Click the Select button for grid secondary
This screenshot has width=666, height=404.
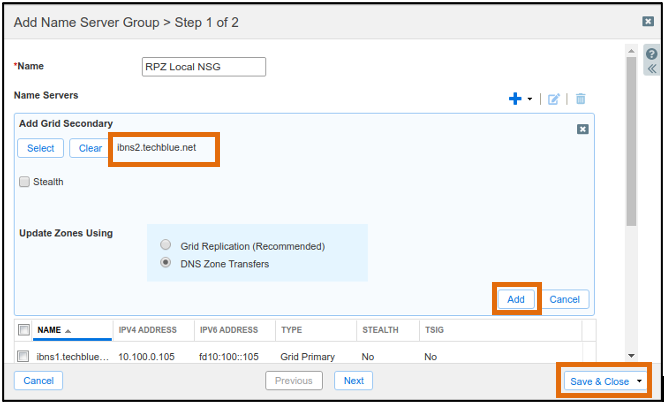coord(40,148)
